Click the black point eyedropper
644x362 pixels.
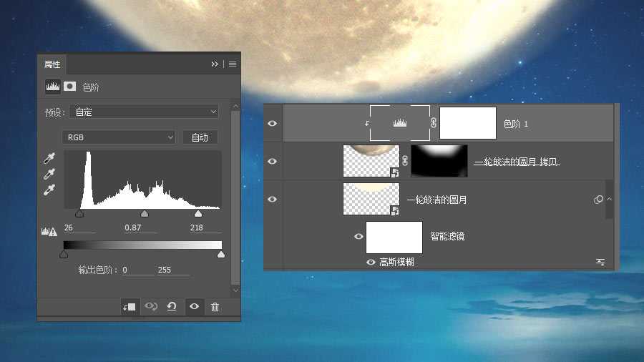[49, 159]
